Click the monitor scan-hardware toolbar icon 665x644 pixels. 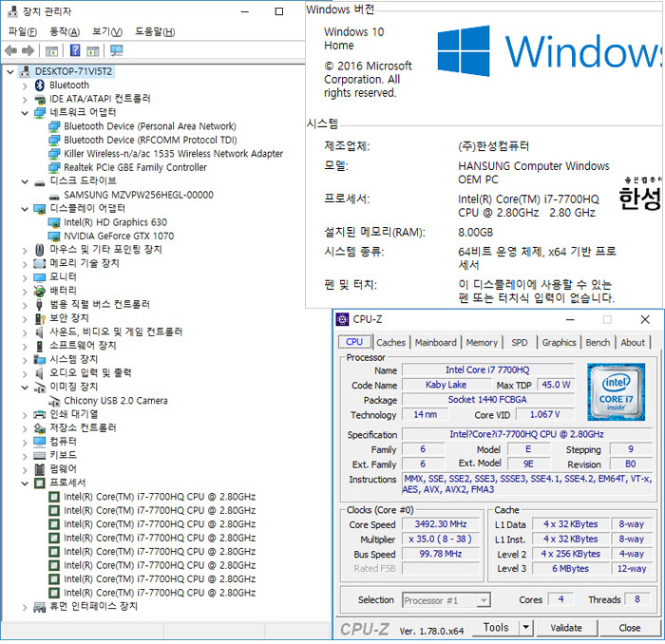(x=116, y=50)
